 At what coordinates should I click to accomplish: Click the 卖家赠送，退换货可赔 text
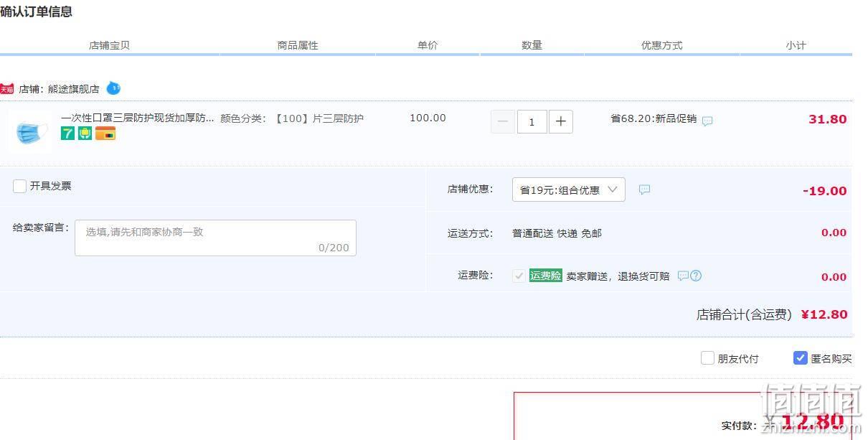[x=618, y=276]
